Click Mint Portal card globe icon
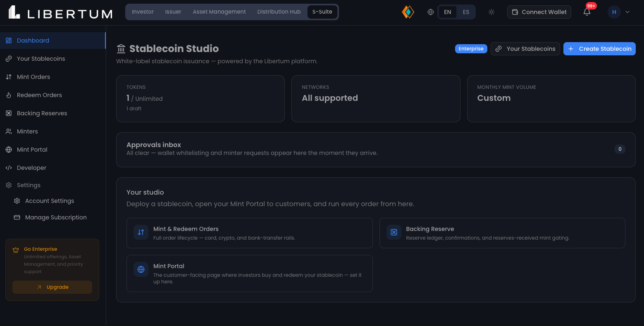The width and height of the screenshot is (644, 326). [141, 269]
